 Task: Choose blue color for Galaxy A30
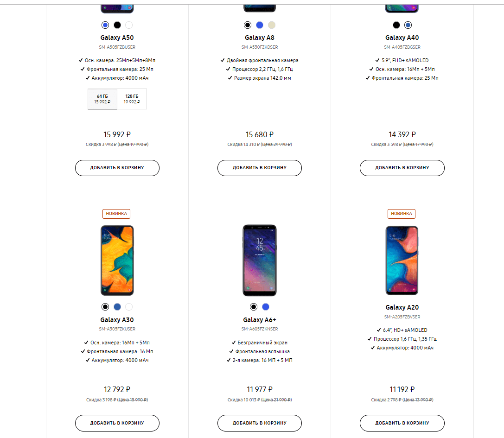[x=117, y=307]
